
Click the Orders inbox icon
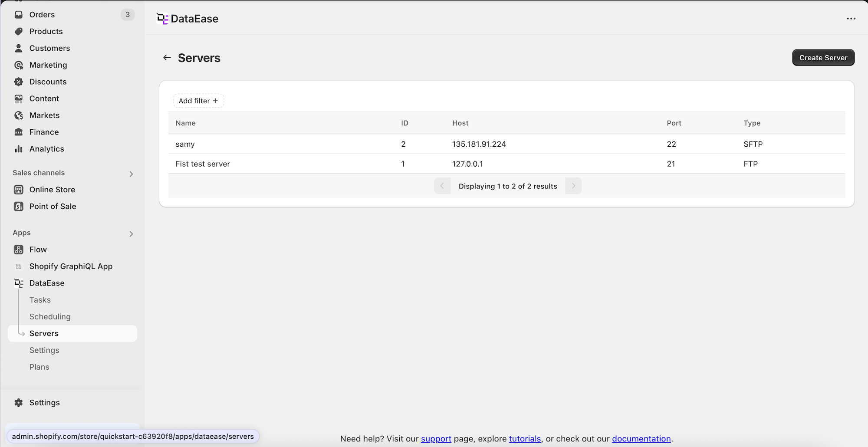point(19,15)
